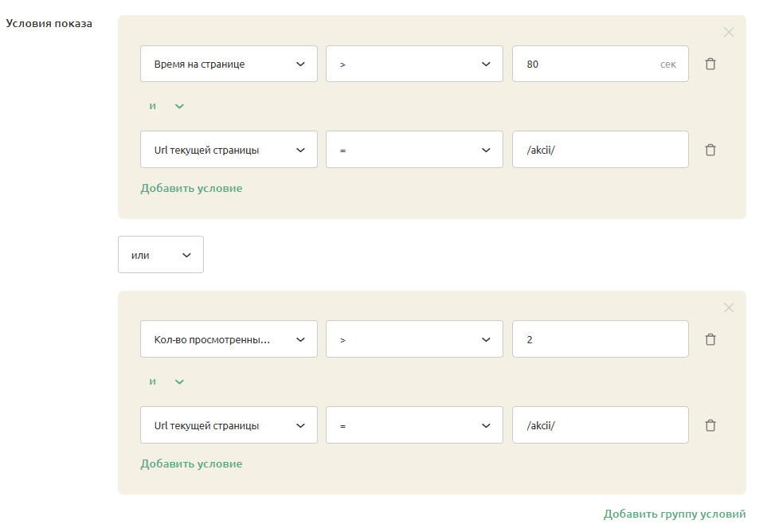Open the operator dropdown next to 'Кол-во просмотренны…'

414,340
